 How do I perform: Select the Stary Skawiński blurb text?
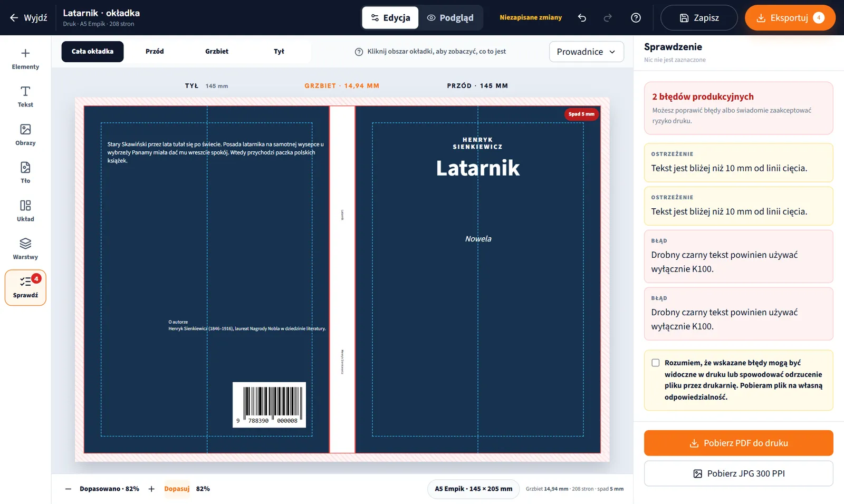coord(215,152)
